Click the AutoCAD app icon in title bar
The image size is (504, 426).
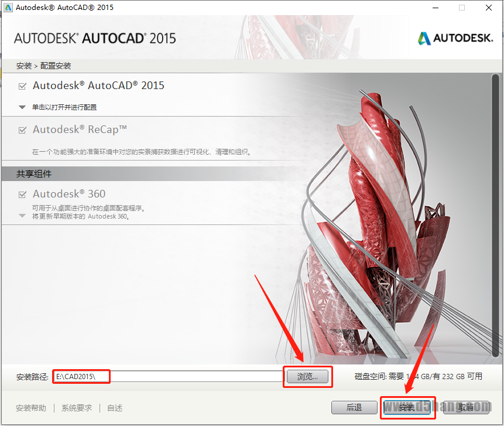[x=8, y=8]
